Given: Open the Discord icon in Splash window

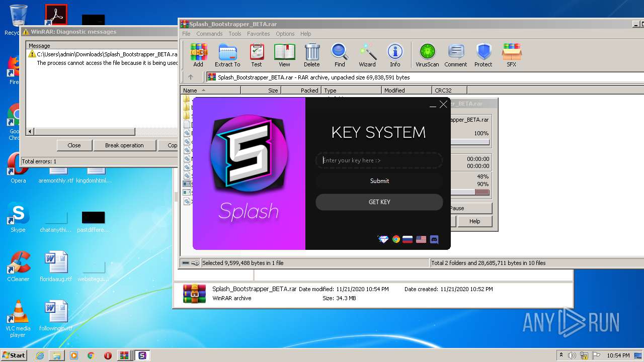Looking at the screenshot, I should [x=434, y=240].
